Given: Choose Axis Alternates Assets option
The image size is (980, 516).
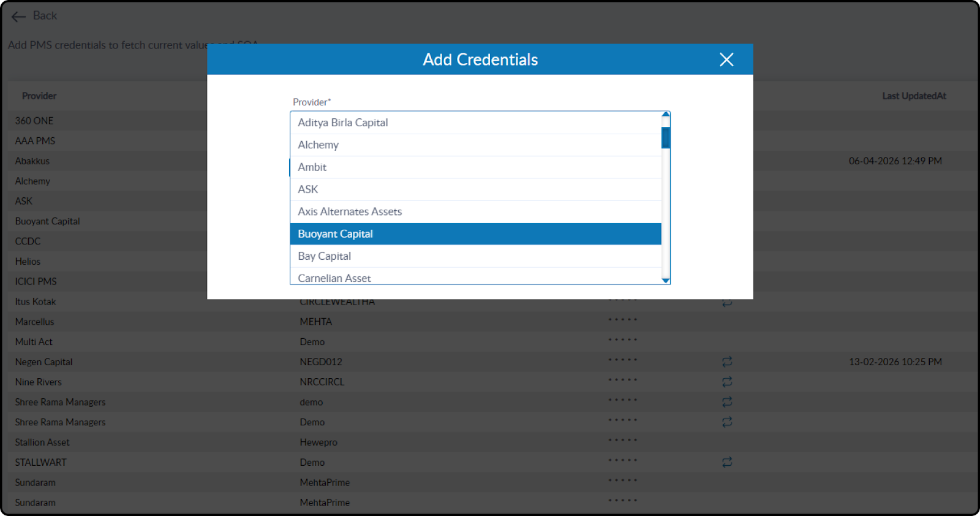Looking at the screenshot, I should [475, 211].
